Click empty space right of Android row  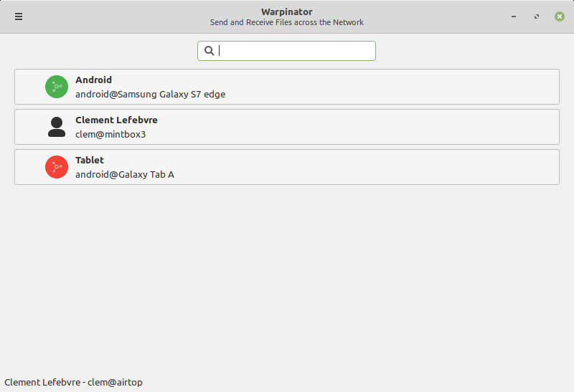click(395, 87)
